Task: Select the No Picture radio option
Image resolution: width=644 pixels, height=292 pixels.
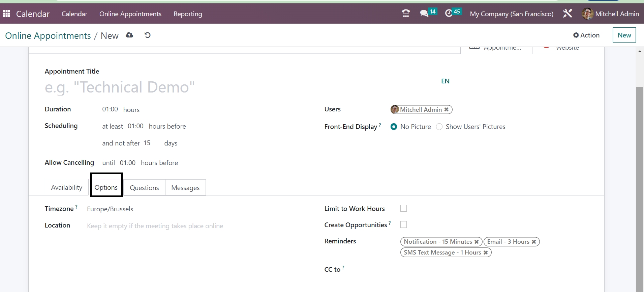Action: click(x=394, y=127)
